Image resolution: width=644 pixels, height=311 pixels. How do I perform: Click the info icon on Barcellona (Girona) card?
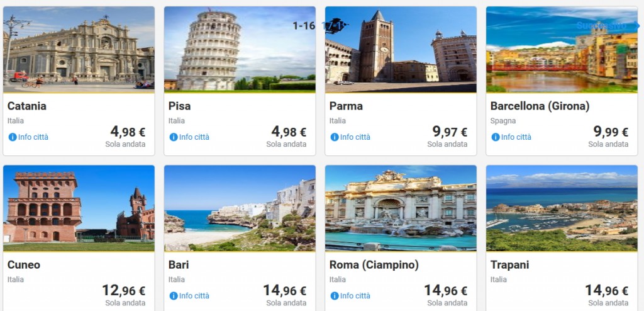(496, 137)
